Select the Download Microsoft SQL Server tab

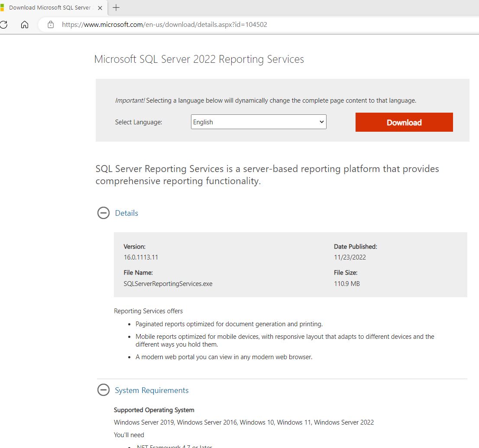pyautogui.click(x=50, y=8)
